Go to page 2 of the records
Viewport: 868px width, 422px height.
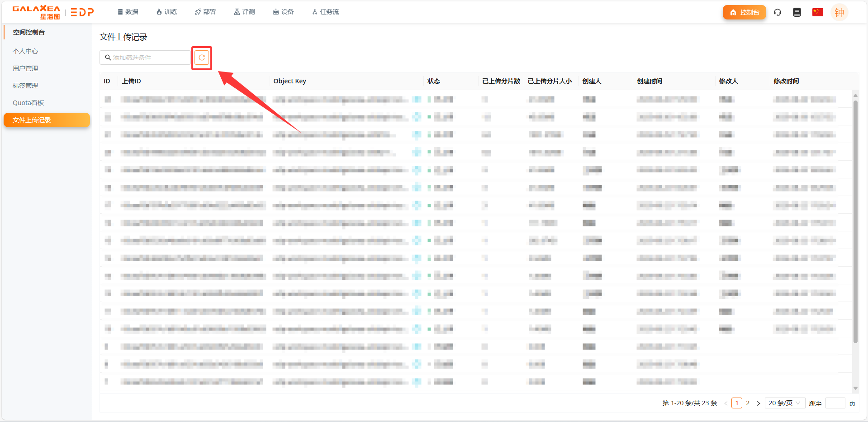tap(748, 403)
